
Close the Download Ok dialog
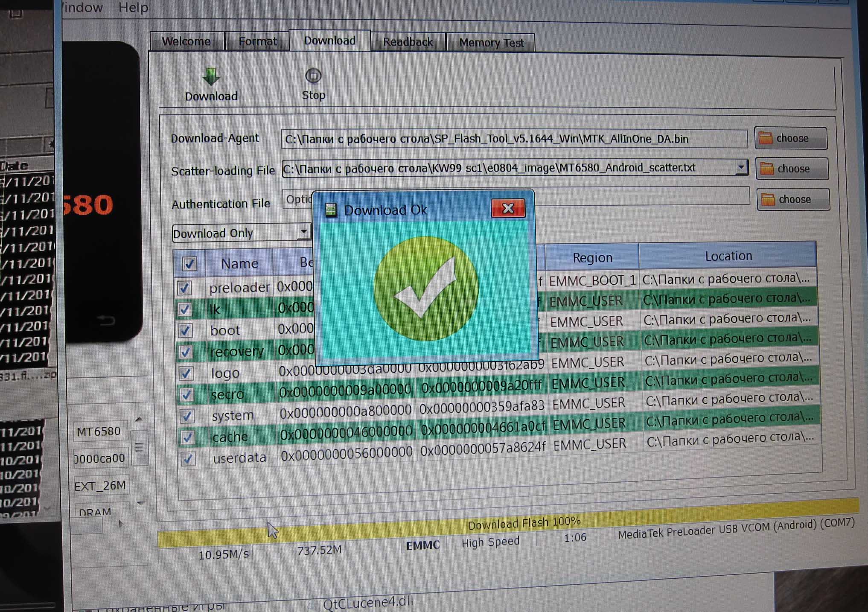point(508,208)
